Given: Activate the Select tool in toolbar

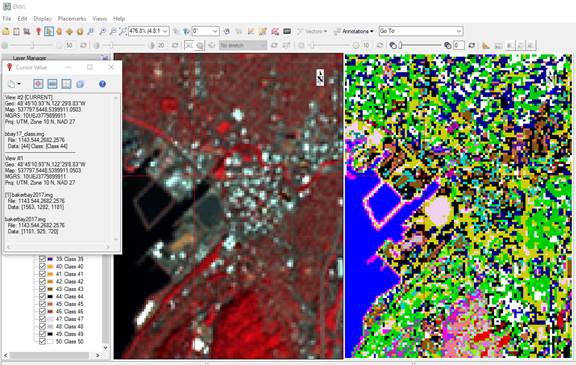Looking at the screenshot, I should pos(49,32).
